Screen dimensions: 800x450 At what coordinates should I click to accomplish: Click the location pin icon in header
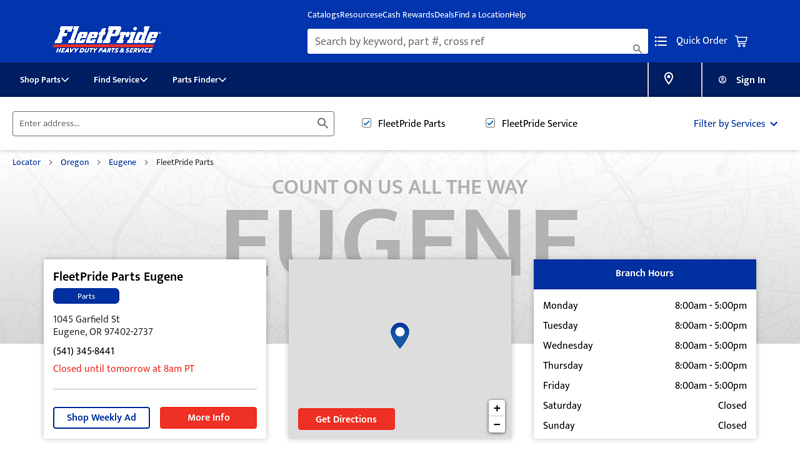click(x=669, y=79)
